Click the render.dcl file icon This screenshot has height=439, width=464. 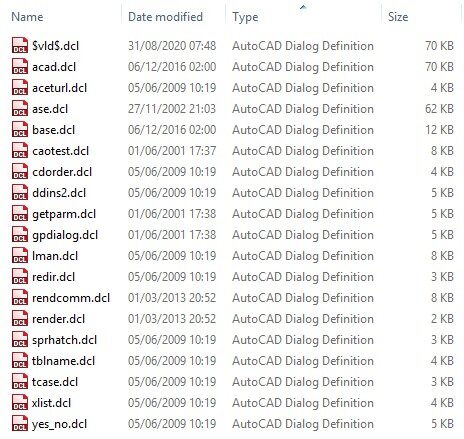[20, 318]
